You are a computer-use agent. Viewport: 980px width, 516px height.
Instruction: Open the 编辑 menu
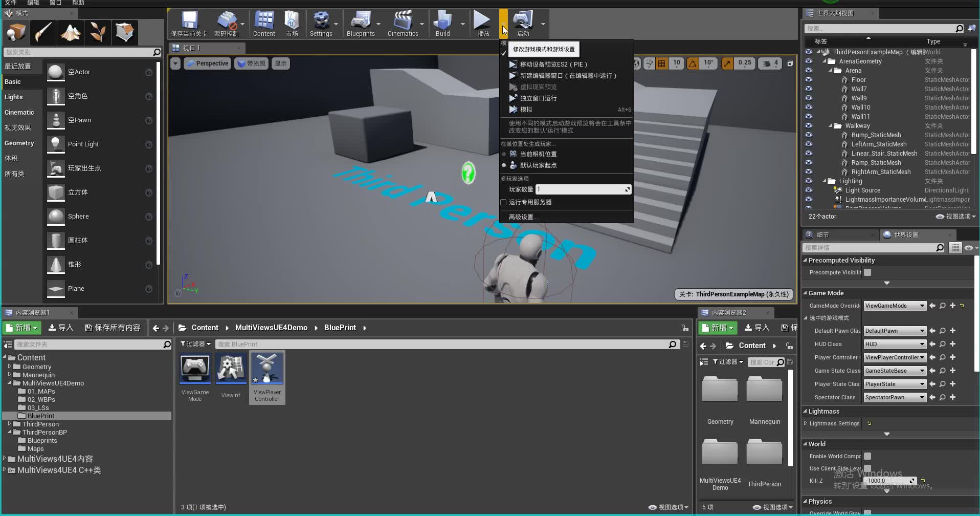point(34,3)
